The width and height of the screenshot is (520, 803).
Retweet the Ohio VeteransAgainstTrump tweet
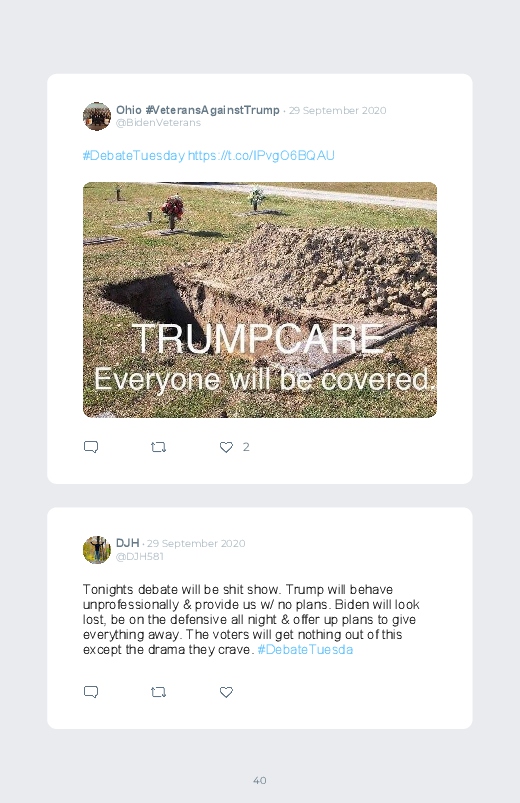point(158,447)
